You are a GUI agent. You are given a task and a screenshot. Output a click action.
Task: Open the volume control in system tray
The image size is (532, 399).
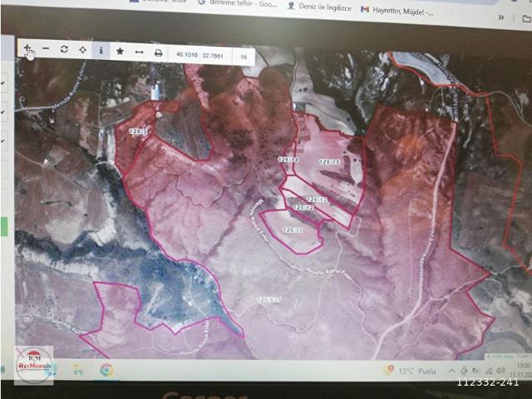tap(500, 371)
